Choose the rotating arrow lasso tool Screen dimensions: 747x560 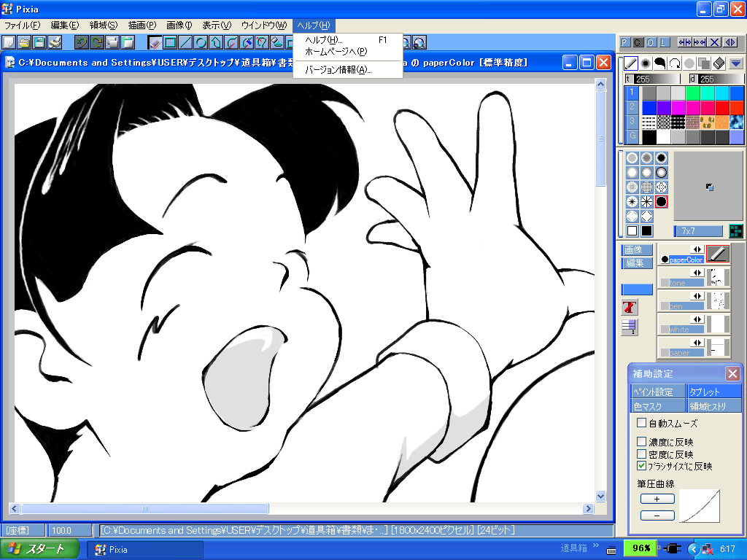coord(675,63)
